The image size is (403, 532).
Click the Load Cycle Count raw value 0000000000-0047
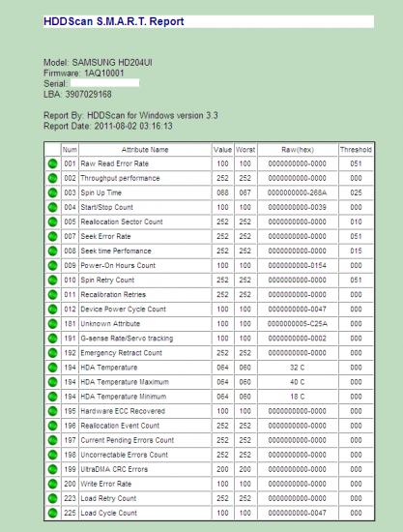(298, 514)
